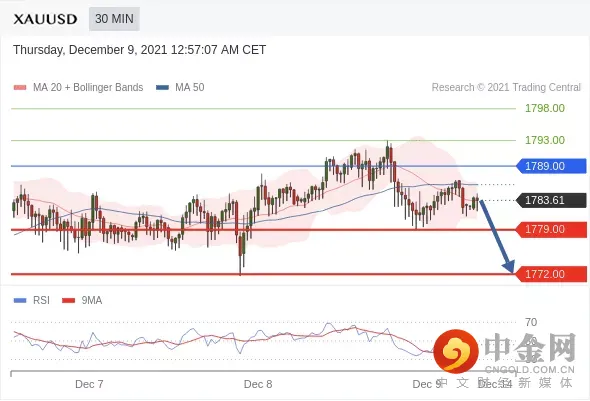The width and height of the screenshot is (590, 401).
Task: Click the Dec 7 date axis label
Action: click(89, 384)
